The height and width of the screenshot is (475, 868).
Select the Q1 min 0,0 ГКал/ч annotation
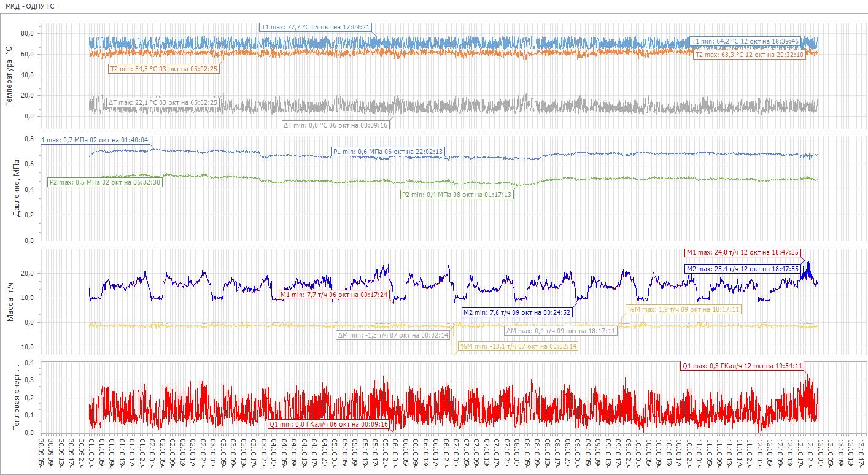[329, 424]
